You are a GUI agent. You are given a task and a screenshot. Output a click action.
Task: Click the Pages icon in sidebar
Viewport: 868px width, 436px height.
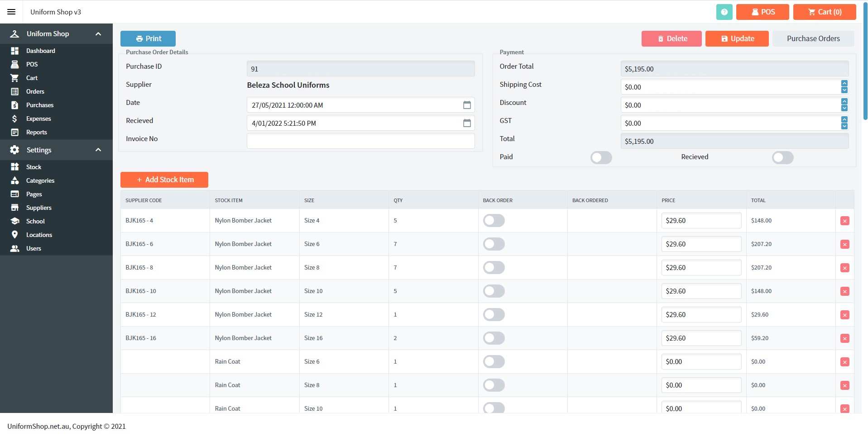[14, 194]
